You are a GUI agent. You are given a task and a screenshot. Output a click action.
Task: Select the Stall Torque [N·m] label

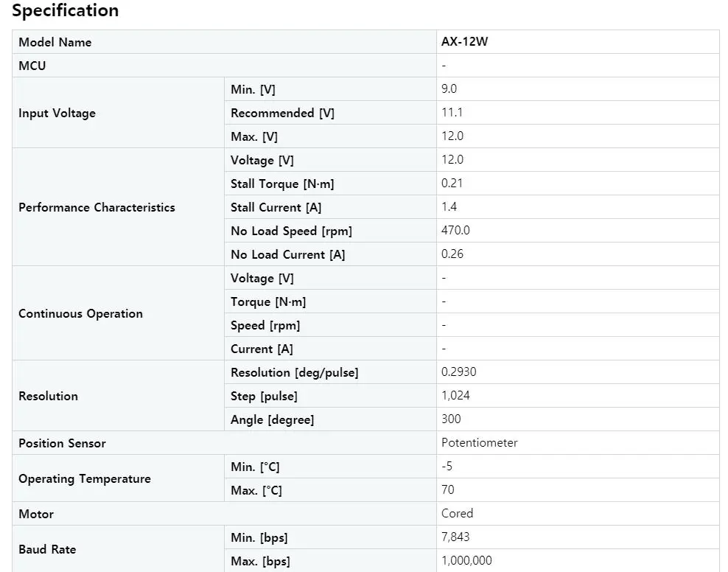(x=282, y=184)
